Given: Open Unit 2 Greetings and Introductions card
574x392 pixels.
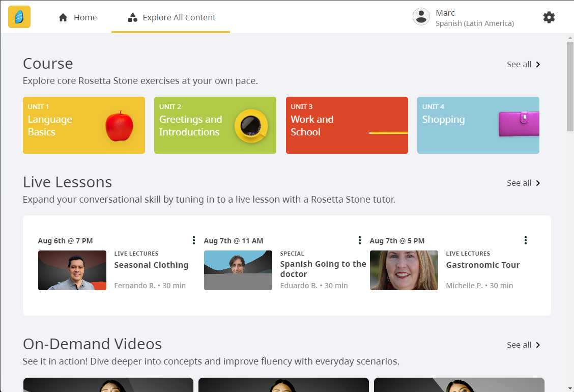Looking at the screenshot, I should pyautogui.click(x=215, y=125).
